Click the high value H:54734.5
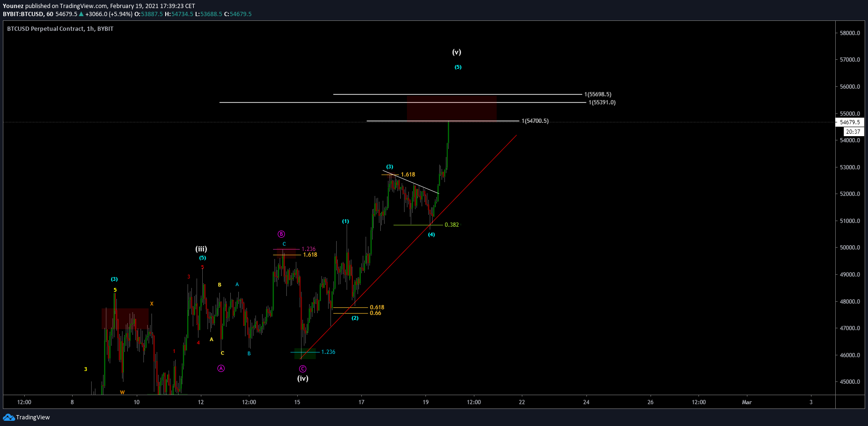 [179, 14]
